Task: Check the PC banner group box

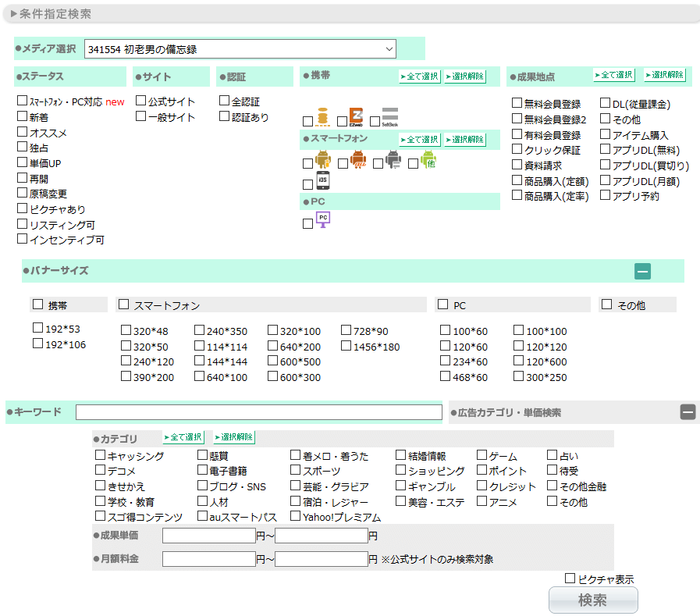Action: [x=442, y=304]
